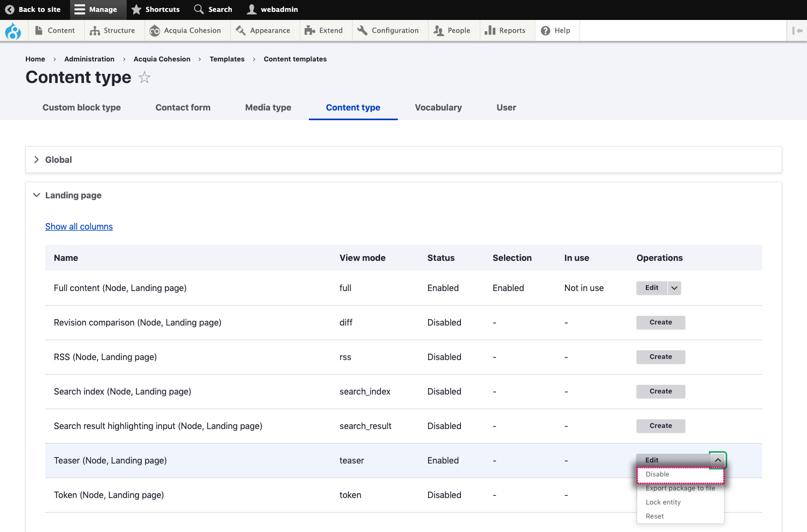
Task: Select the Content type tab
Action: click(353, 108)
